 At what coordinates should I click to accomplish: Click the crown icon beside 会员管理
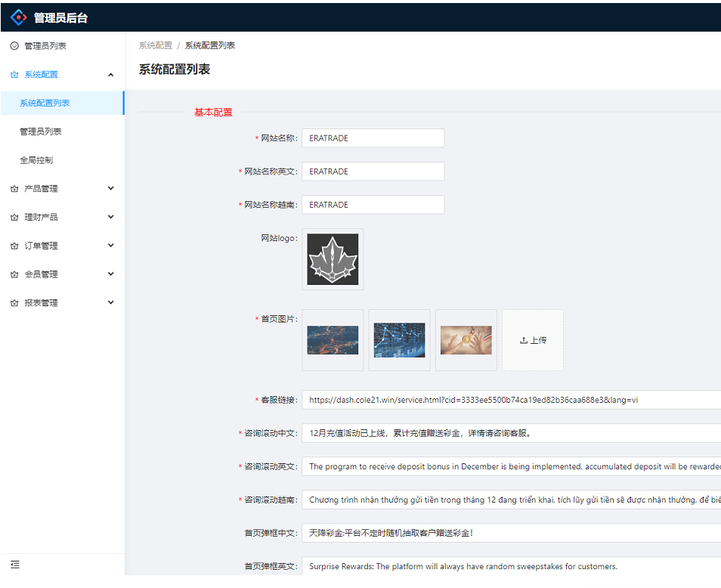click(x=14, y=274)
